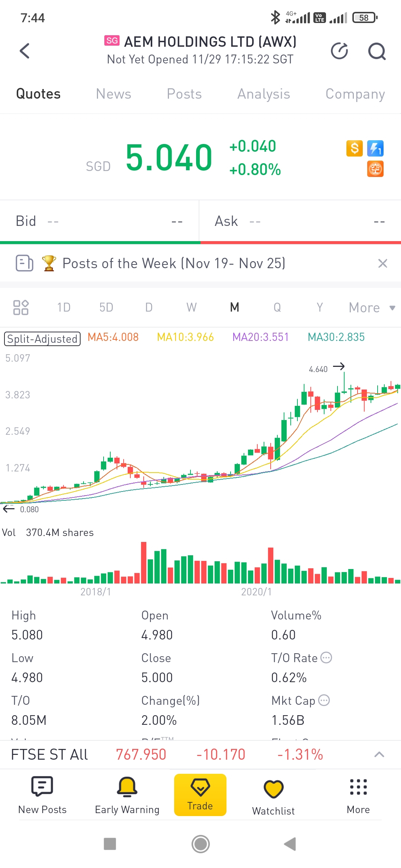Select the weekly W chart period
This screenshot has height=868, width=401.
click(x=192, y=308)
